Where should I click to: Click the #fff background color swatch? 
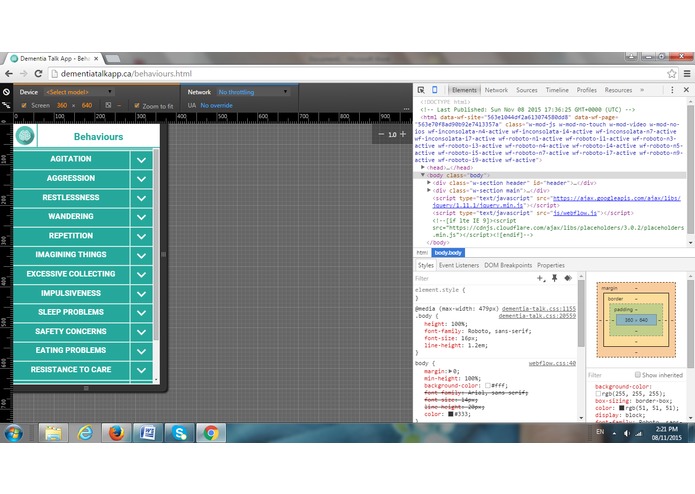click(x=488, y=385)
